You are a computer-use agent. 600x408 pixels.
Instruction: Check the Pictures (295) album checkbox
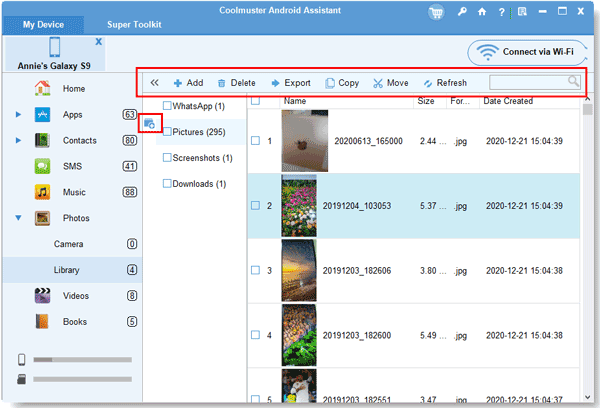pyautogui.click(x=167, y=132)
